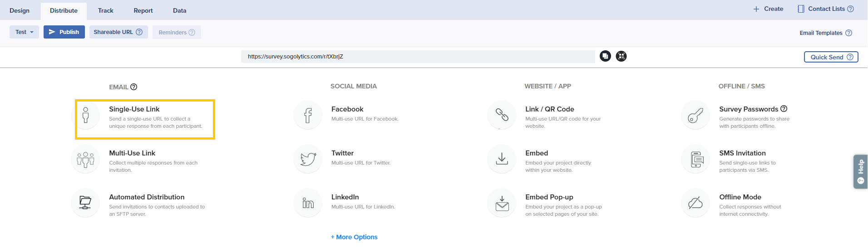Click the Offline Mode cloud icon
The width and height of the screenshot is (868, 252).
pyautogui.click(x=695, y=203)
